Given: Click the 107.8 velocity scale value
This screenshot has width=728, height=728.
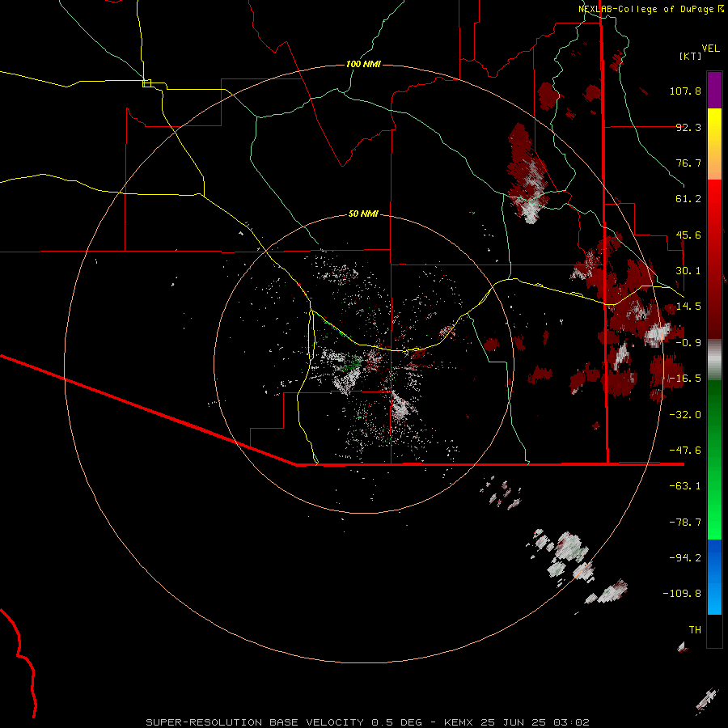Looking at the screenshot, I should pos(685,91).
